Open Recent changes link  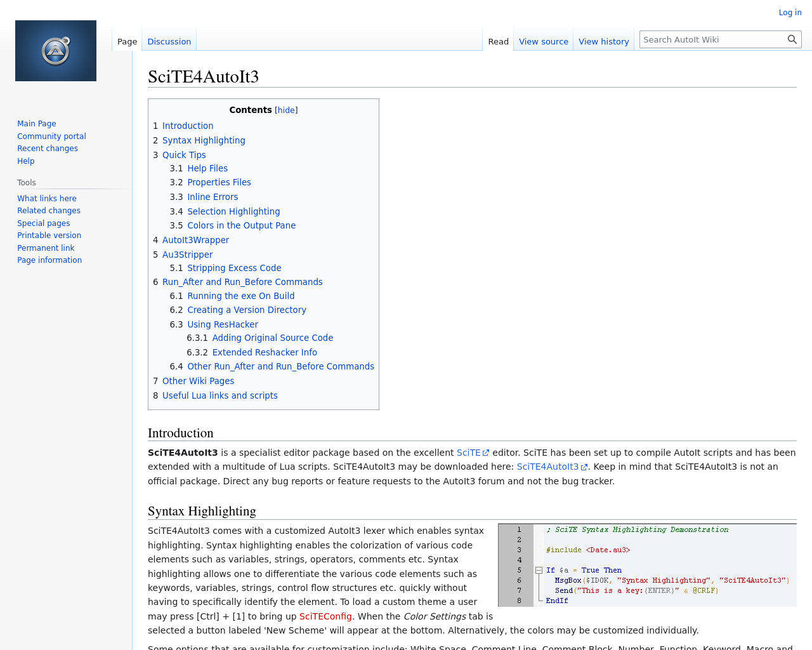pos(48,149)
